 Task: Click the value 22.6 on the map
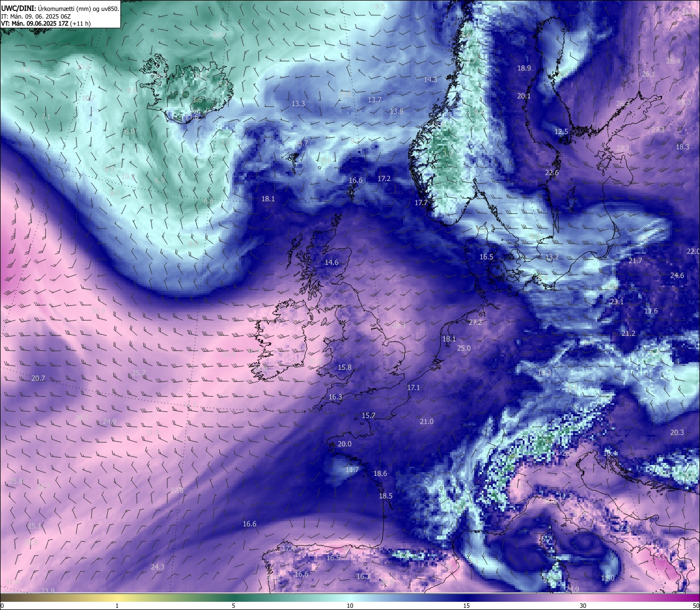(552, 173)
